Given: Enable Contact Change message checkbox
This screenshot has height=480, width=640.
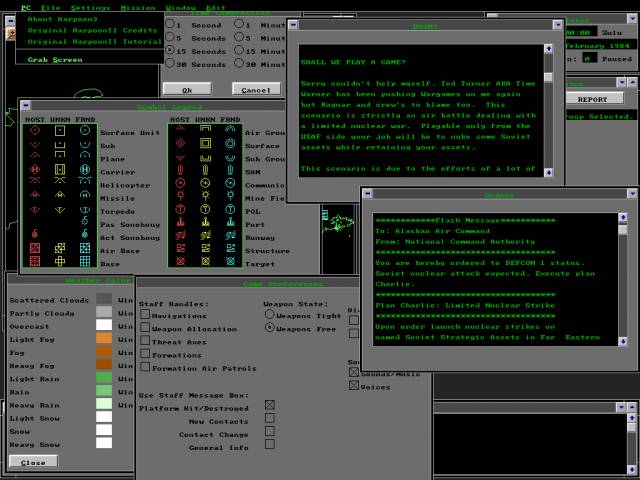Looking at the screenshot, I should pyautogui.click(x=270, y=431).
